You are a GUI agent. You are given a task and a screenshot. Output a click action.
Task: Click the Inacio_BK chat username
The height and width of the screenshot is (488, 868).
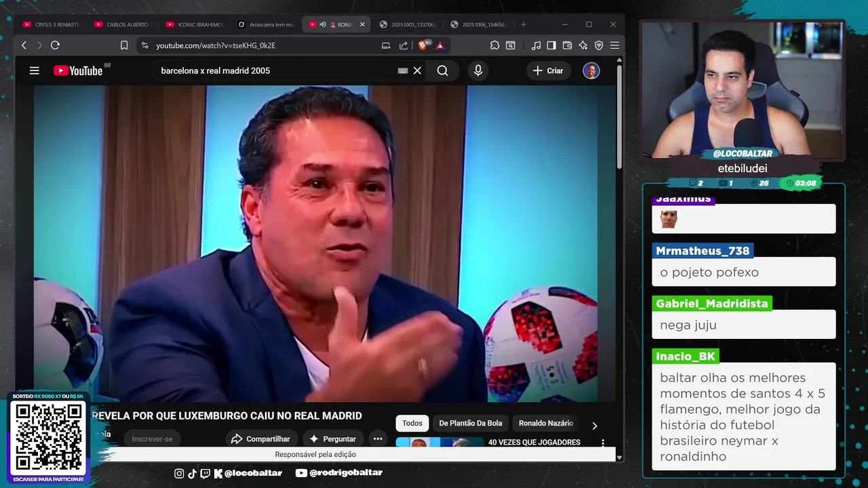(x=686, y=357)
